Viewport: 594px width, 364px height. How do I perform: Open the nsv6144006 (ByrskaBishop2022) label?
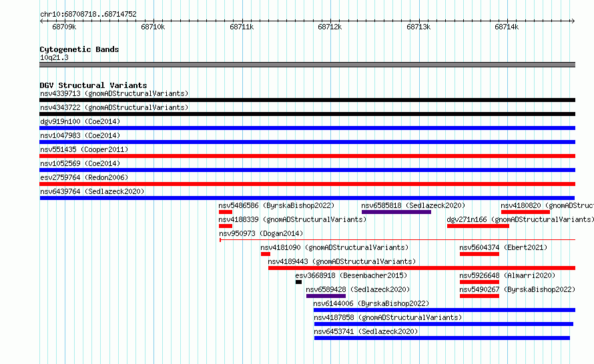click(x=371, y=303)
